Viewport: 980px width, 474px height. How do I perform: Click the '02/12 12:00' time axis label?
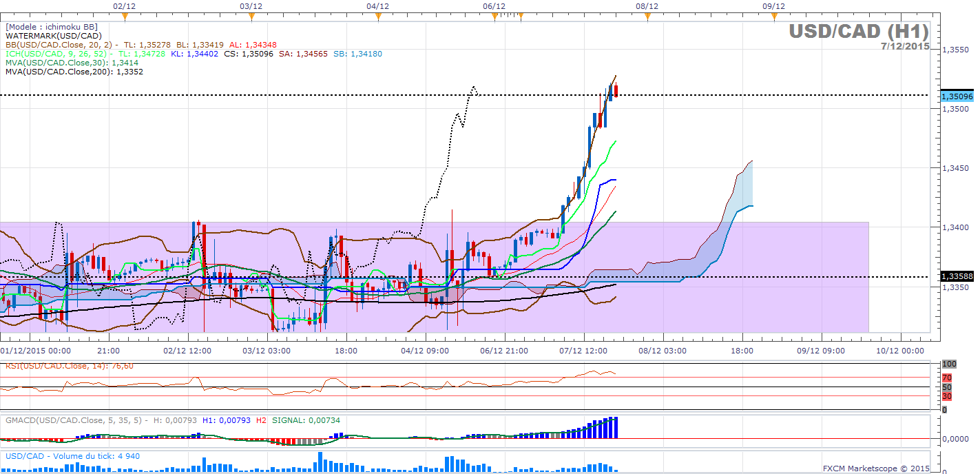(x=187, y=350)
